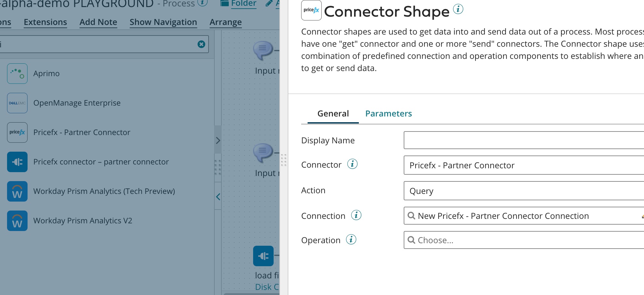The width and height of the screenshot is (644, 295).
Task: Select the Workday Prism Analytics V2 icon
Action: (x=17, y=221)
